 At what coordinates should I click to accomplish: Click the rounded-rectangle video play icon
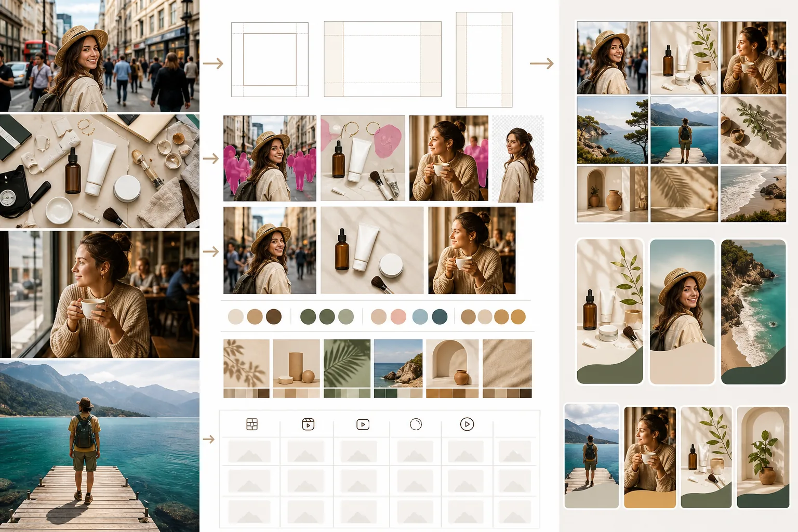click(x=363, y=424)
